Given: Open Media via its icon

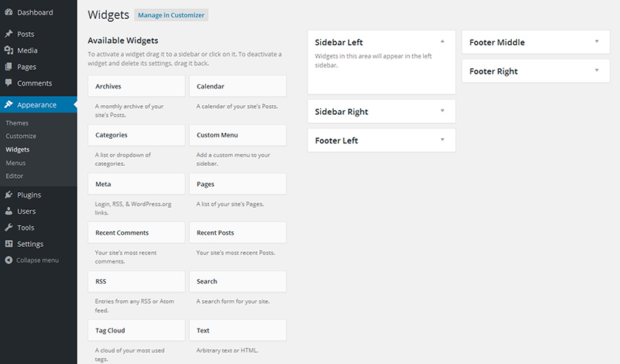Looking at the screenshot, I should click(x=9, y=51).
